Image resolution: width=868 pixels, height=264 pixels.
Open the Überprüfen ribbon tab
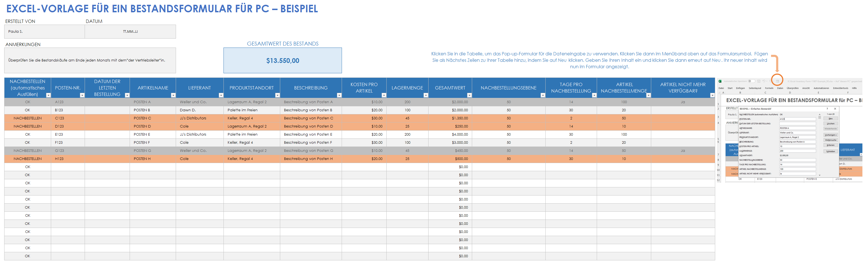(793, 88)
